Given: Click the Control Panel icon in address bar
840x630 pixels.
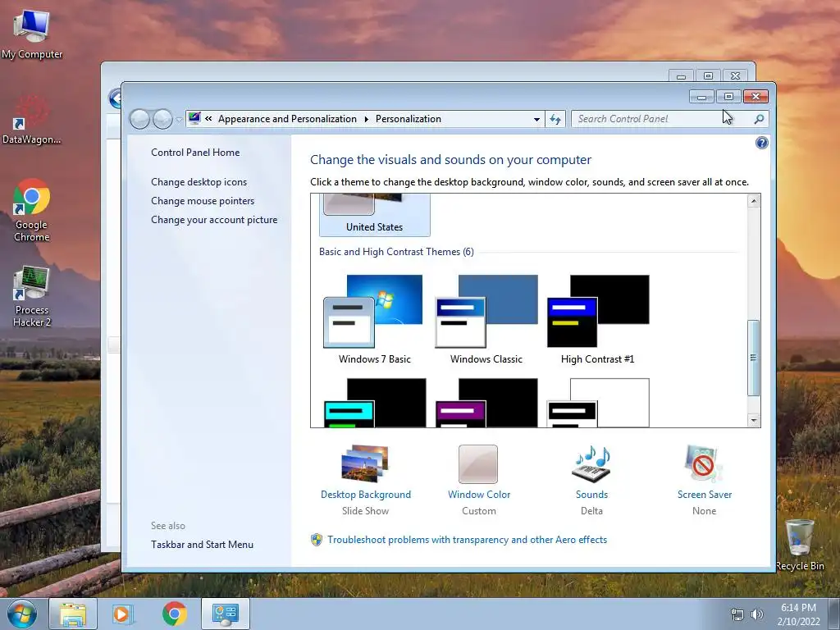Looking at the screenshot, I should pyautogui.click(x=194, y=118).
